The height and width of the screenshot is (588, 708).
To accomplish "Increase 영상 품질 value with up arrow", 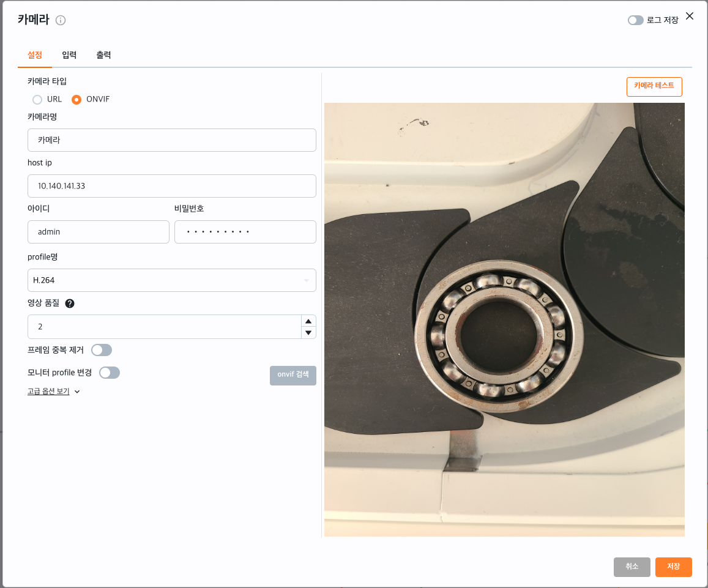I will 308,321.
